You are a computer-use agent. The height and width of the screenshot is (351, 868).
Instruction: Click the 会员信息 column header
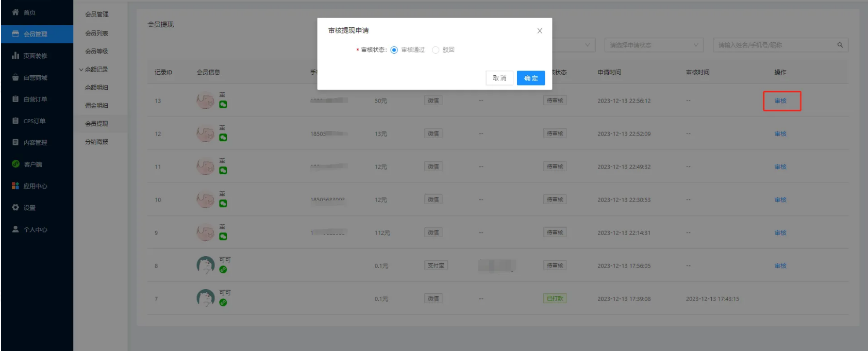208,72
